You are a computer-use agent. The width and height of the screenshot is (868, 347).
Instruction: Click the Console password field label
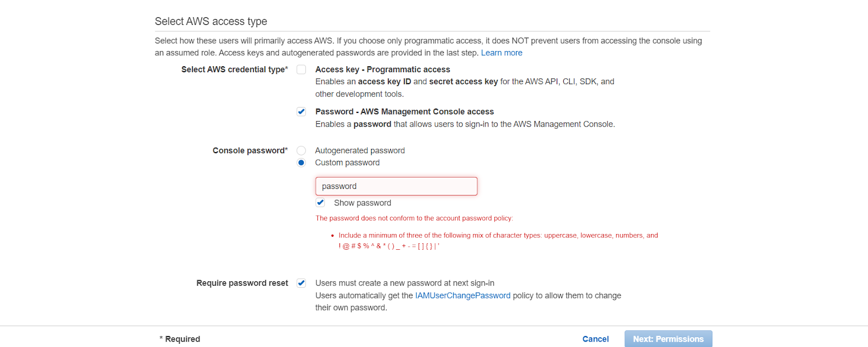click(250, 150)
